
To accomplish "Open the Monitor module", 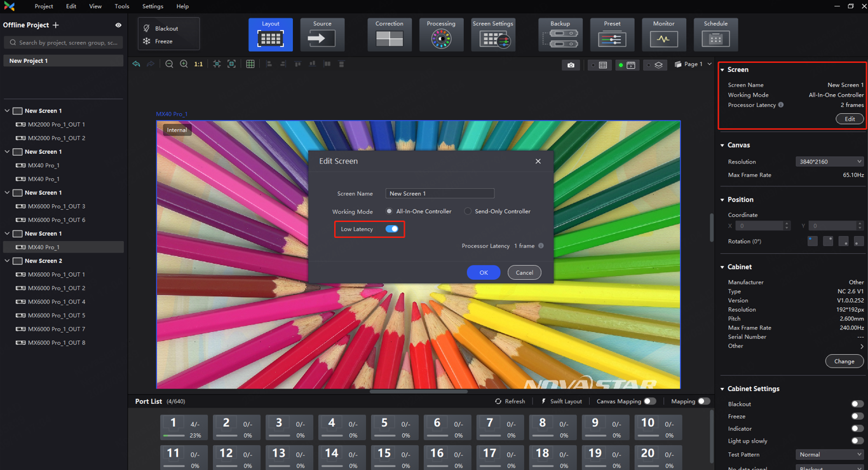I will coord(663,34).
